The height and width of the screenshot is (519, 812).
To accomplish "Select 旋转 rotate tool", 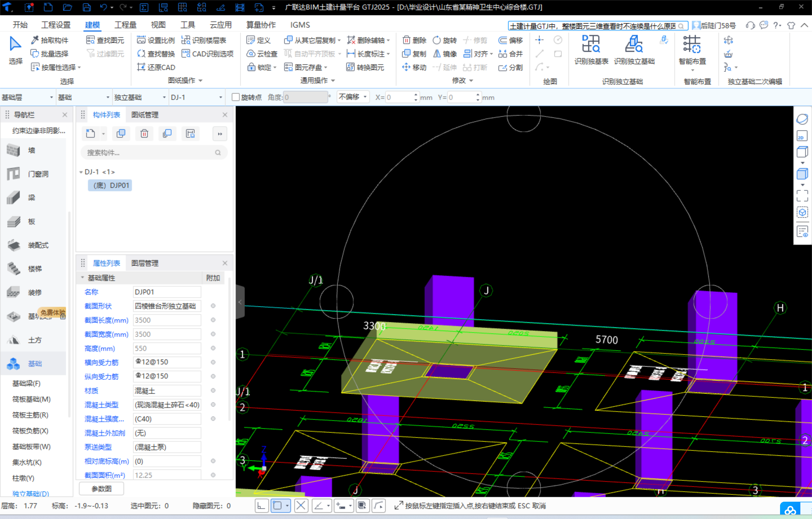I will click(444, 40).
